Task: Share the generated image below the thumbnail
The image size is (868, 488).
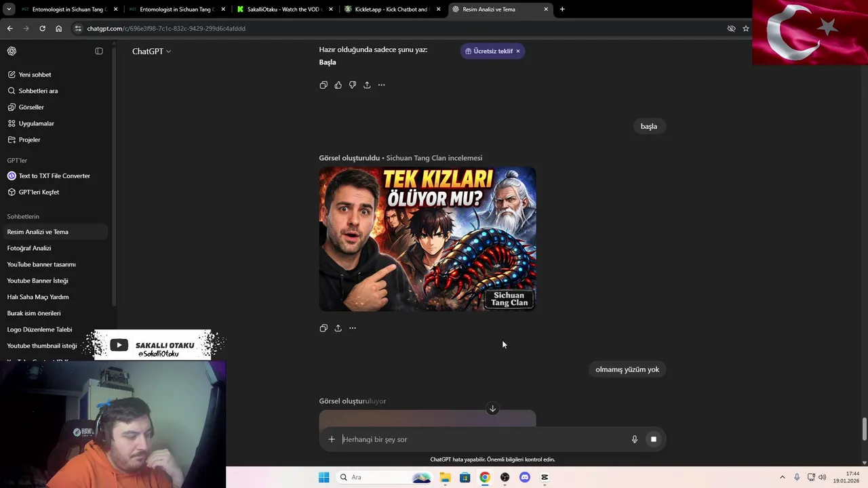Action: click(x=338, y=328)
